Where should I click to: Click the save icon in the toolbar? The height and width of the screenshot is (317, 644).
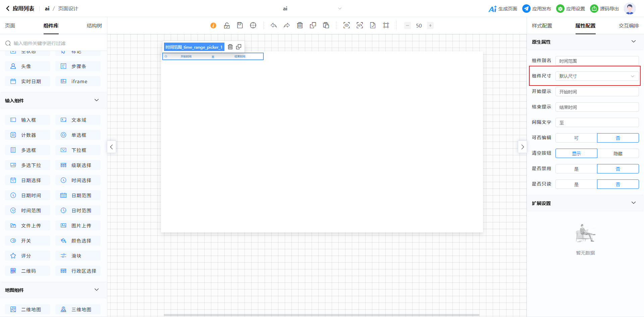[x=240, y=25]
